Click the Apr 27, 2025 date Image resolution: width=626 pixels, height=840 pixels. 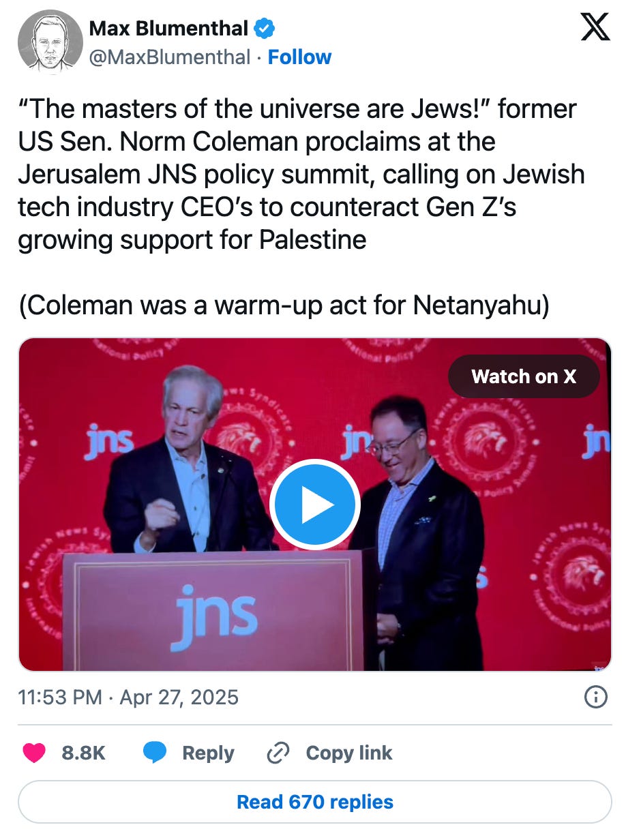179,697
